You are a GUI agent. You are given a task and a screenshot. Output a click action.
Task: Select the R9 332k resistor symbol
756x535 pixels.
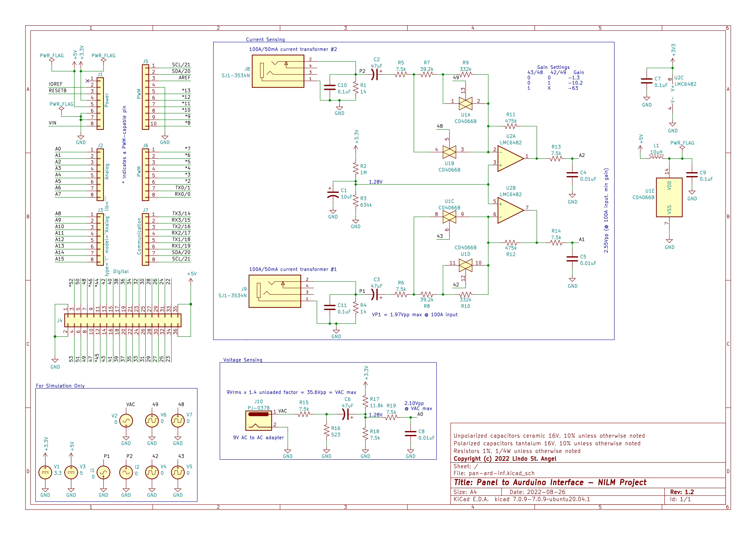tap(466, 74)
